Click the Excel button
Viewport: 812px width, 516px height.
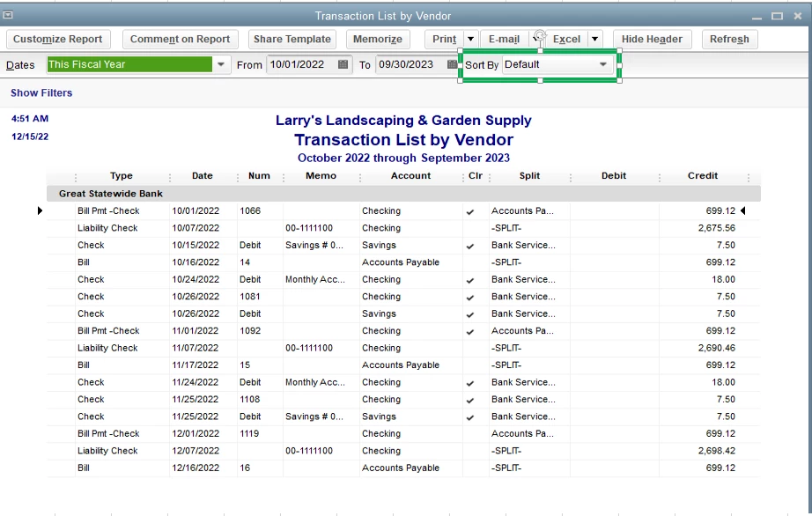pyautogui.click(x=566, y=39)
